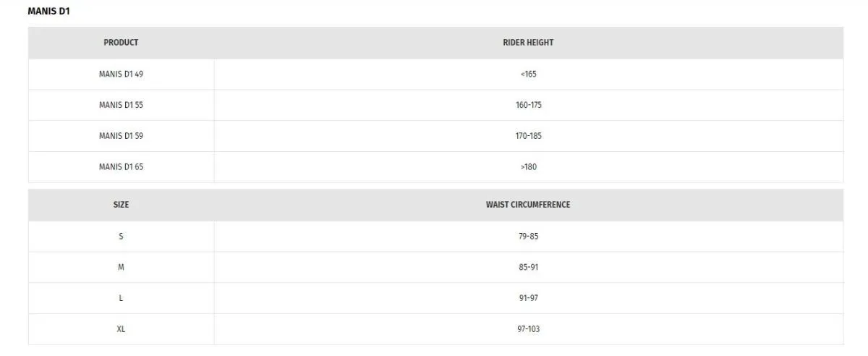Select the MANIS D1 55 product cell

pyautogui.click(x=121, y=105)
